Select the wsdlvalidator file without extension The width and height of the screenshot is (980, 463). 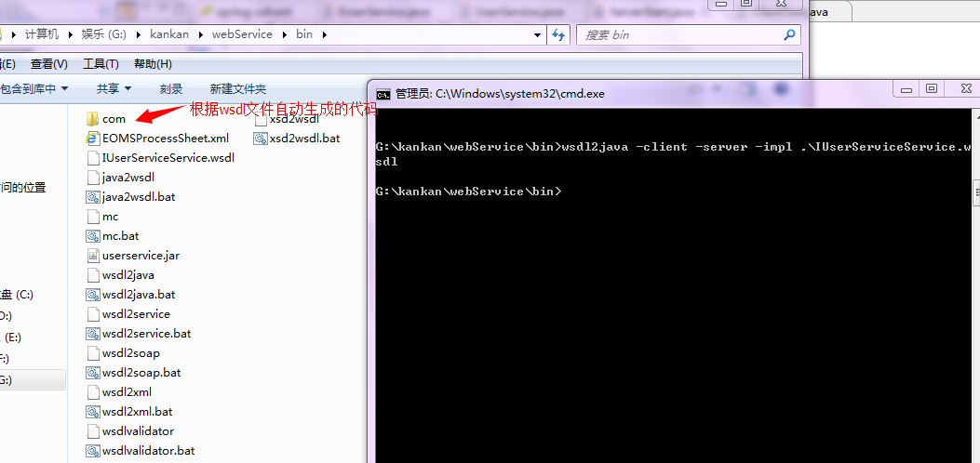138,431
